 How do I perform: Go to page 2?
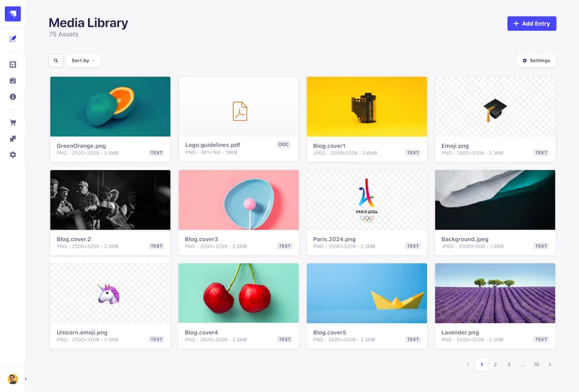[495, 365]
